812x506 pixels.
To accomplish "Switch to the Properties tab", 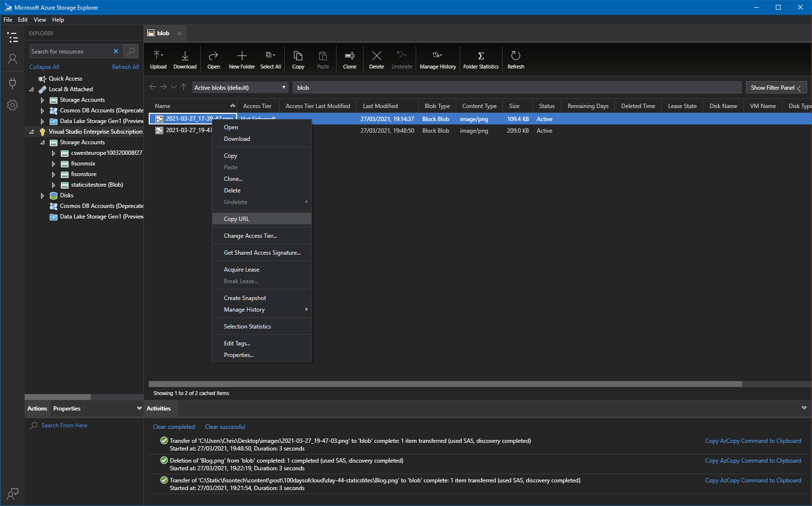I will 67,409.
